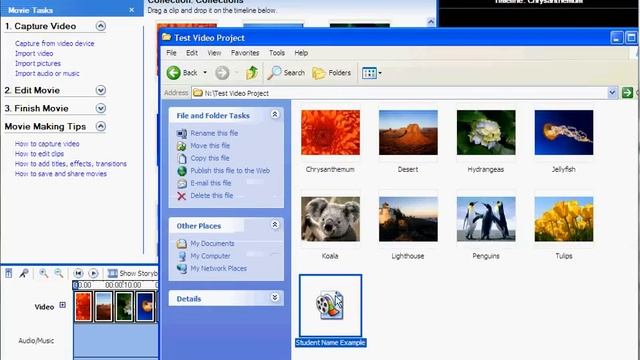Zoom in on the timeline
The height and width of the screenshot is (360, 640).
point(43,273)
